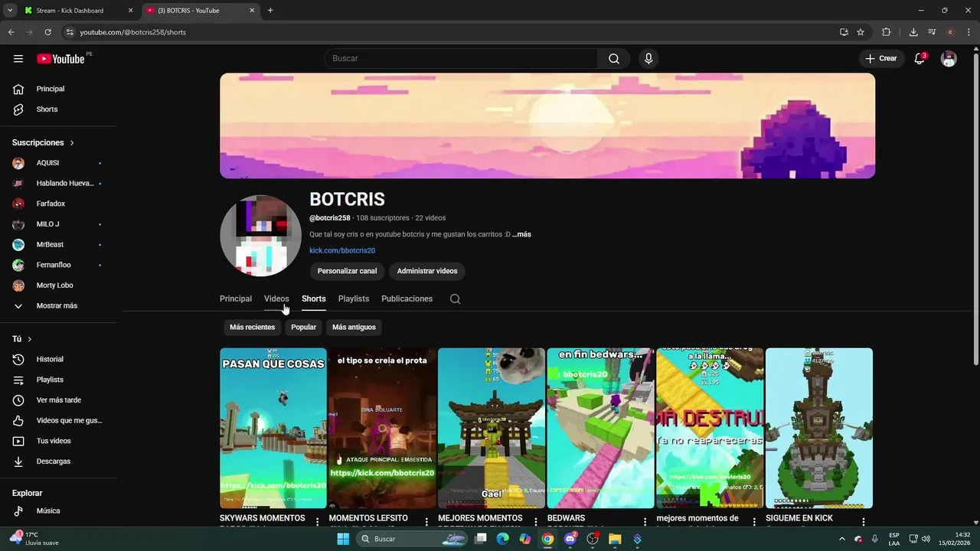Screen dimensions: 980x551
Task: Click the browser address bar URL
Action: (133, 32)
